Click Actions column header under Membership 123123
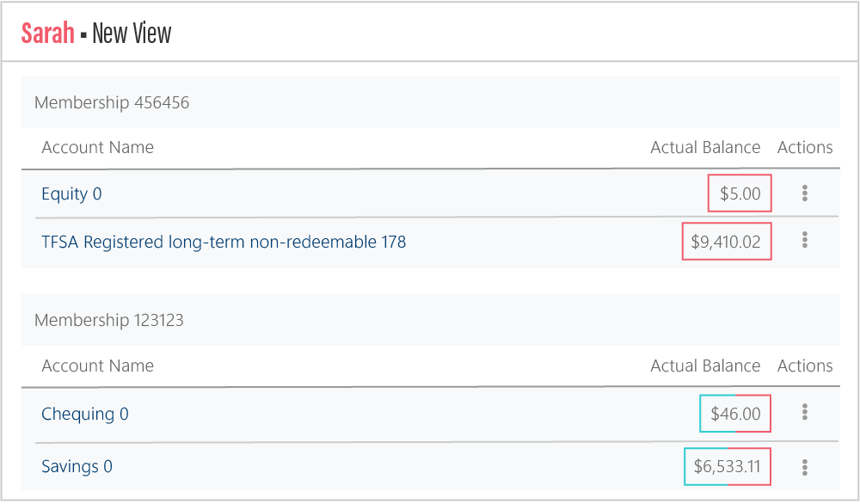The height and width of the screenshot is (504, 860). click(805, 366)
